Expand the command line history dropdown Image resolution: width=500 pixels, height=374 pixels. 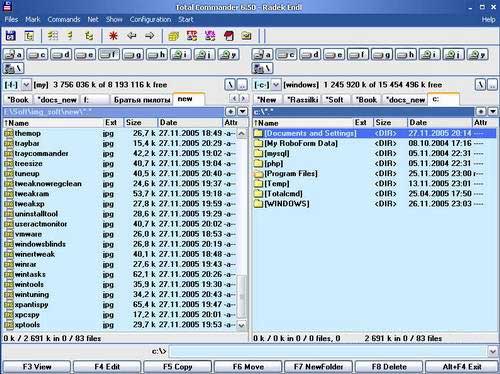pyautogui.click(x=493, y=351)
